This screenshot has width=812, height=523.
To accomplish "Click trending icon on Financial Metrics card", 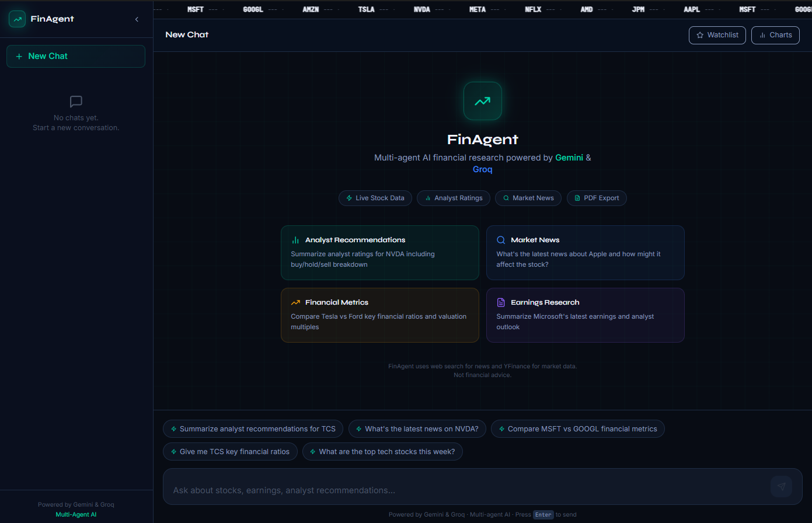I will (x=295, y=302).
